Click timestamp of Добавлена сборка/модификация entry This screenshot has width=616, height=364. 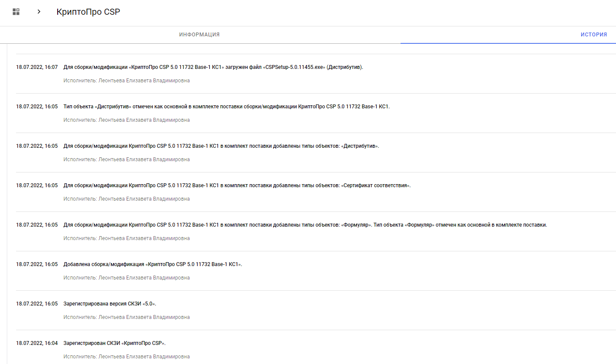point(37,264)
